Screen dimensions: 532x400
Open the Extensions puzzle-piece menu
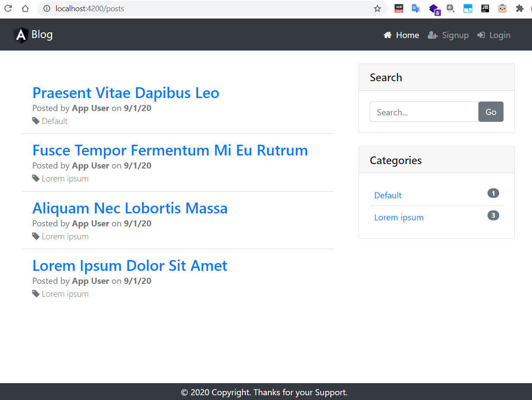520,8
